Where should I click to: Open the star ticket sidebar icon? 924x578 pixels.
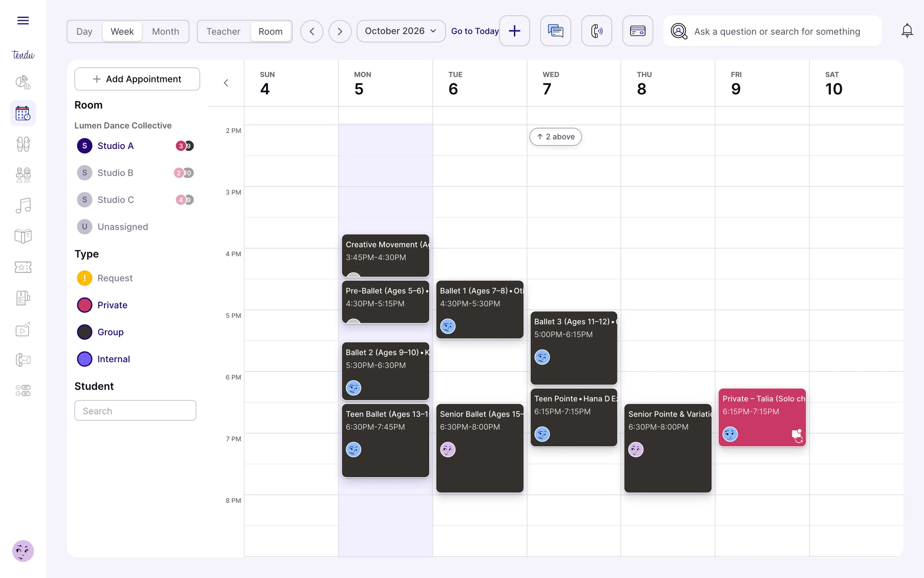23,267
